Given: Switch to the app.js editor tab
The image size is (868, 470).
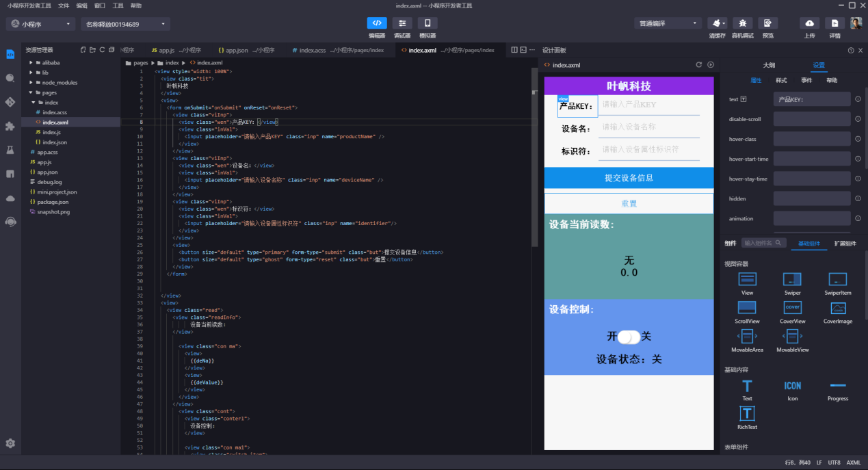Looking at the screenshot, I should pyautogui.click(x=176, y=50).
